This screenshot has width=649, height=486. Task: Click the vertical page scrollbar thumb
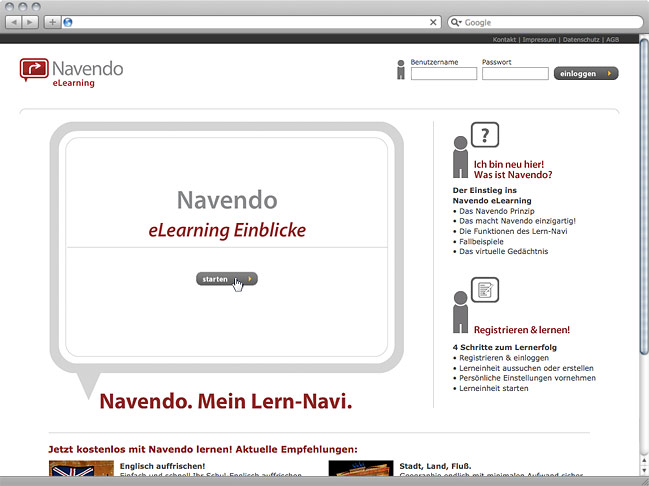644,196
